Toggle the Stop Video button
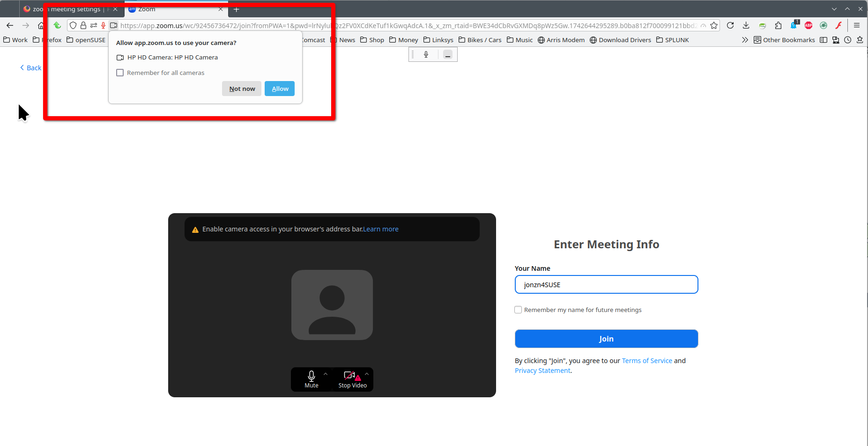 352,379
